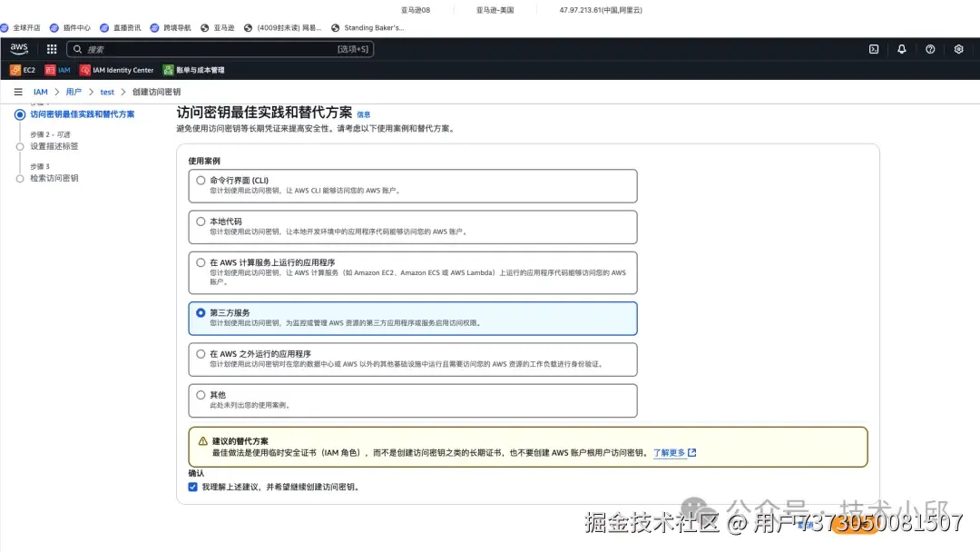
Task: Click the 创建访问密钥 breadcrumb text
Action: click(x=156, y=92)
